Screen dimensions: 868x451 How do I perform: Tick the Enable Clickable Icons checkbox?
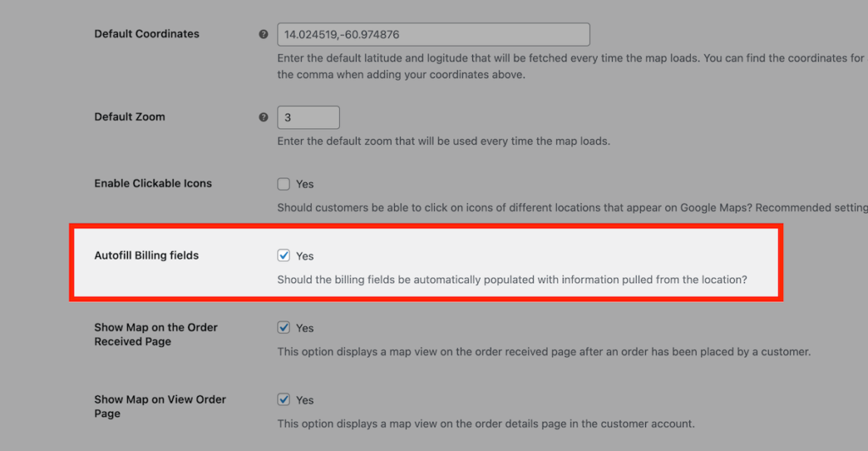click(283, 184)
